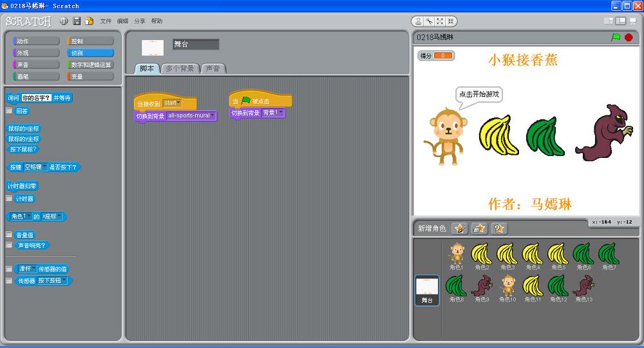Image resolution: width=644 pixels, height=348 pixels.
Task: Open the x座标 attribute dropdown in palette
Action: tap(52, 217)
